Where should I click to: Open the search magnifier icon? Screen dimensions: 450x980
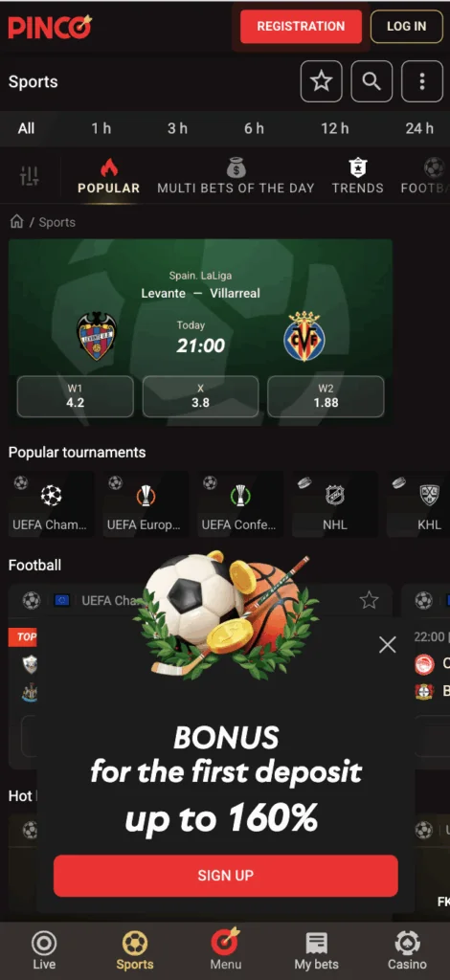tap(371, 81)
